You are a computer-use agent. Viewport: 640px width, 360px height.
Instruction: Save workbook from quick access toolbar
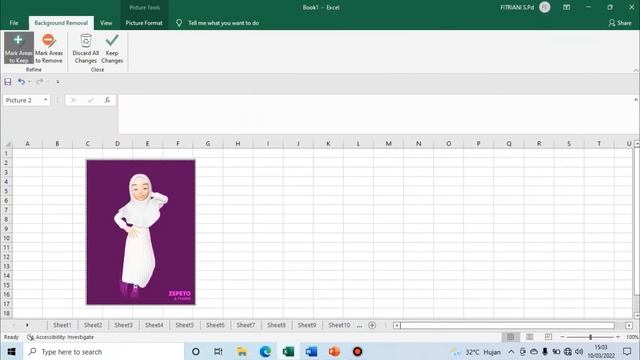[x=8, y=82]
